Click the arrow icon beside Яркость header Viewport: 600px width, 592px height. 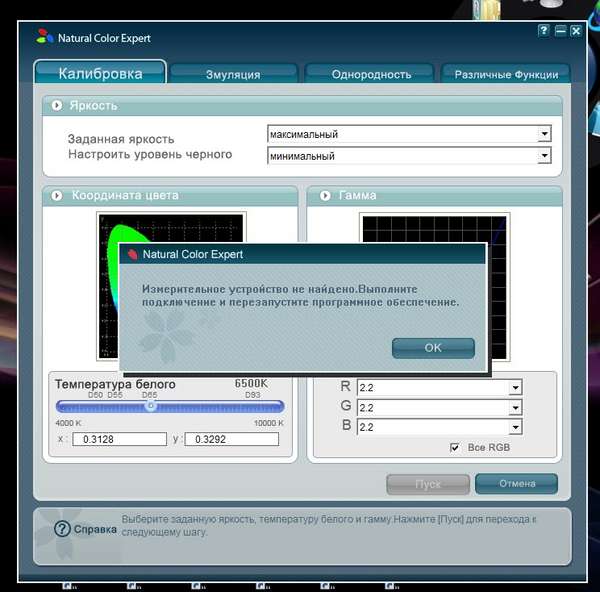57,105
